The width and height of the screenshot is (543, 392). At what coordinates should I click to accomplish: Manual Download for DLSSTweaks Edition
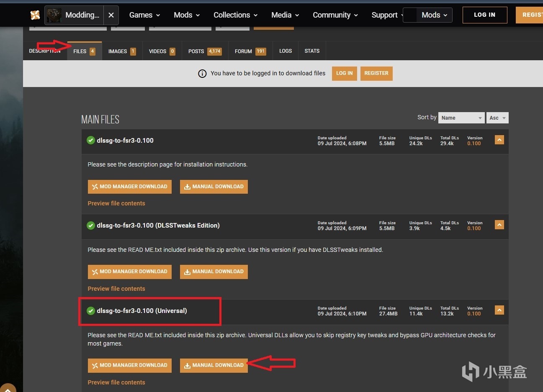(214, 272)
